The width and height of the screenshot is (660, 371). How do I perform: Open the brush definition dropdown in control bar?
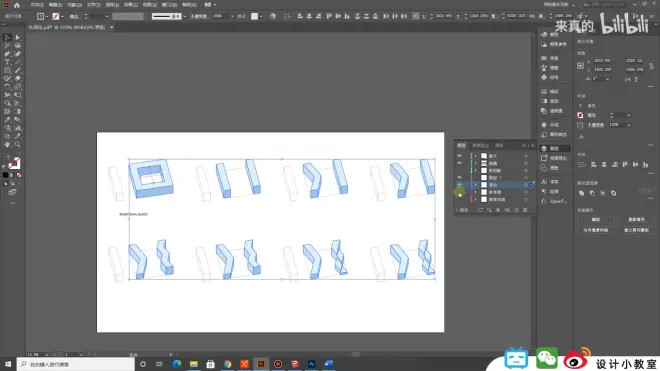pyautogui.click(x=184, y=16)
